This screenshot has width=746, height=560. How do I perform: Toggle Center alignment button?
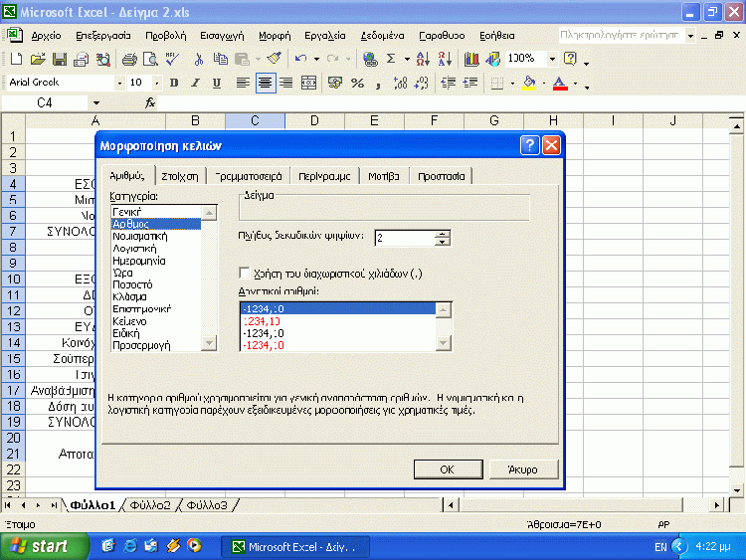pyautogui.click(x=265, y=84)
